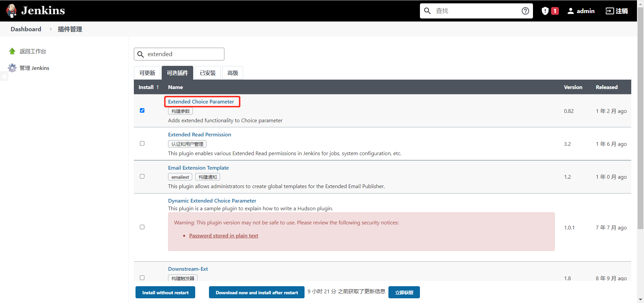Switch to the 高级 tab
Screen dimensions: 644x303
pos(232,73)
